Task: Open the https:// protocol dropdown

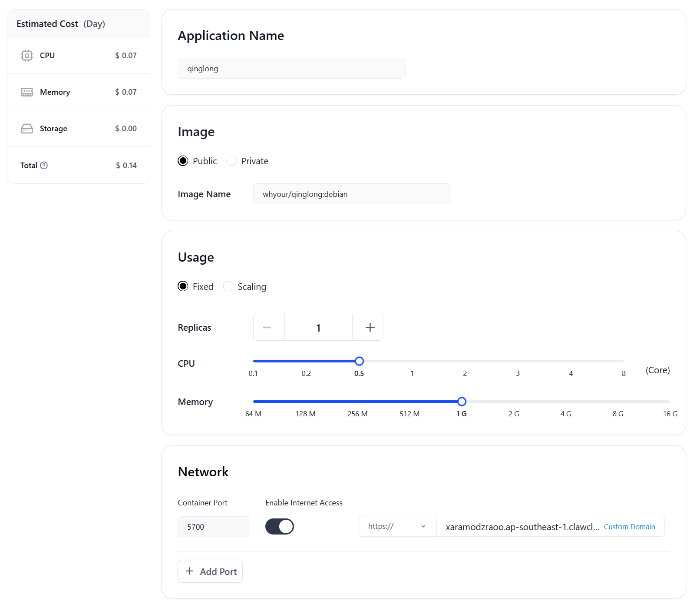Action: (x=397, y=527)
